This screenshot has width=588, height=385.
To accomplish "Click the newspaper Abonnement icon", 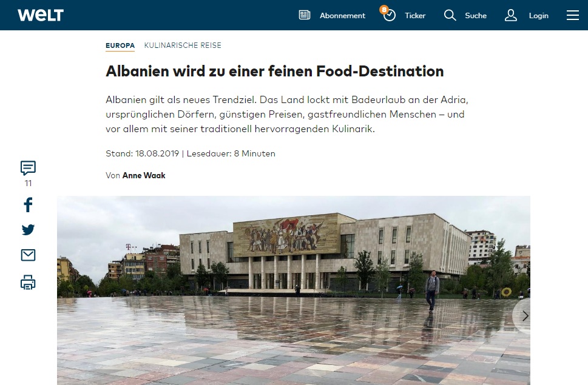I will [305, 15].
